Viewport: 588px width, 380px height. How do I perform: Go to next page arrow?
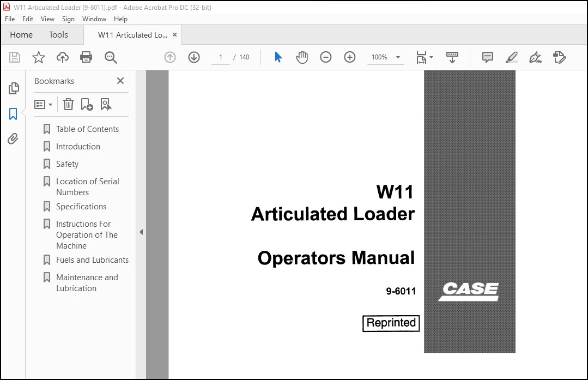pos(194,57)
